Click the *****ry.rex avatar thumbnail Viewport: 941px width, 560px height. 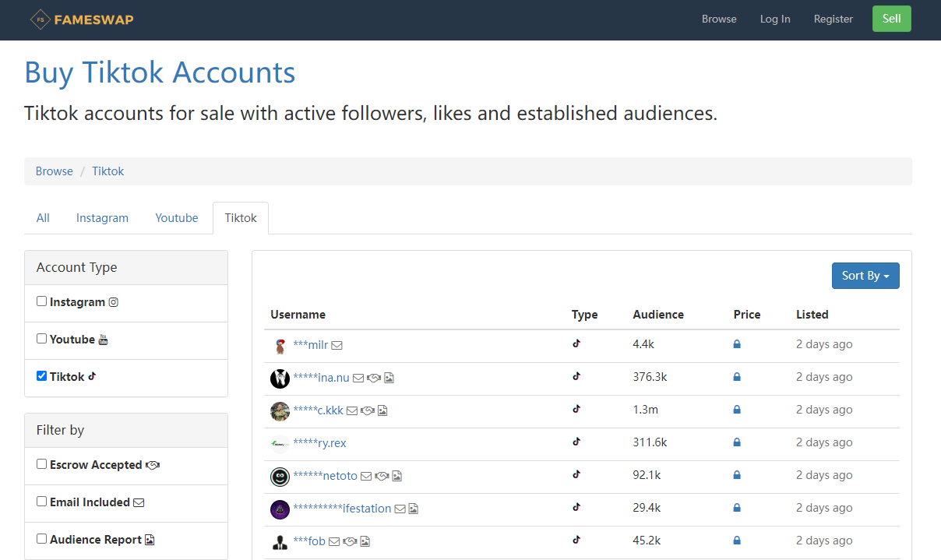click(280, 444)
